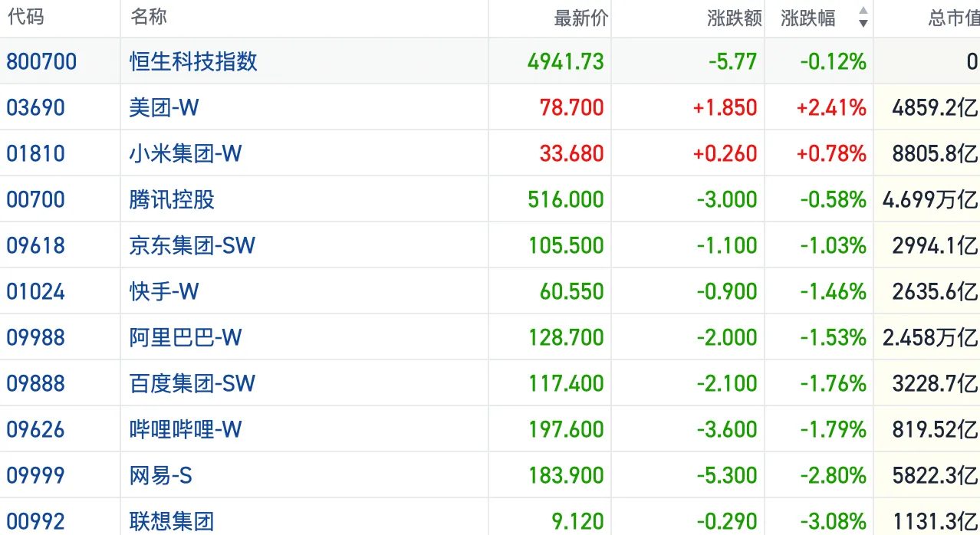Screen dimensions: 980x535
Task: Open the 哔哩哔哩-W stock link
Action: [186, 429]
